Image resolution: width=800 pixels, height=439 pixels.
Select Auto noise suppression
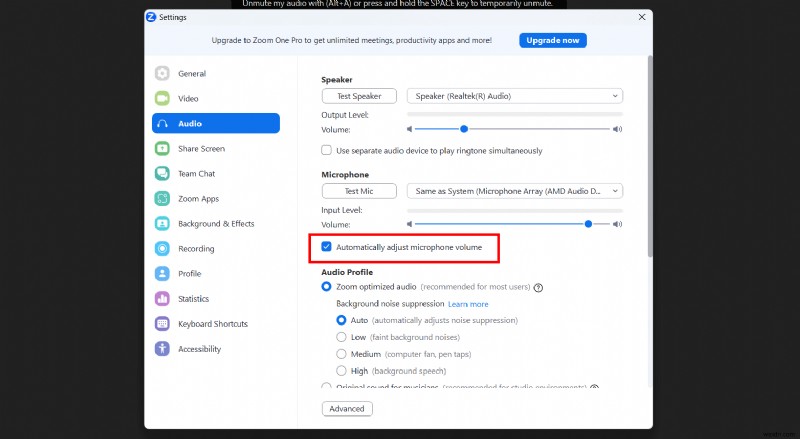(341, 320)
